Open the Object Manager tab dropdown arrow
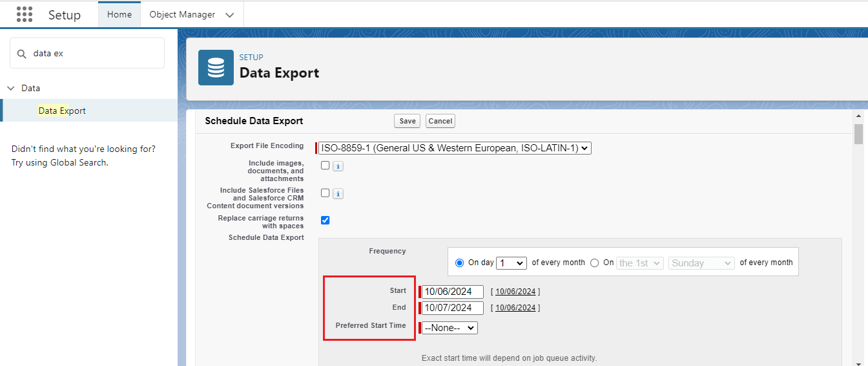Screen dimensions: 868x366 (229, 15)
